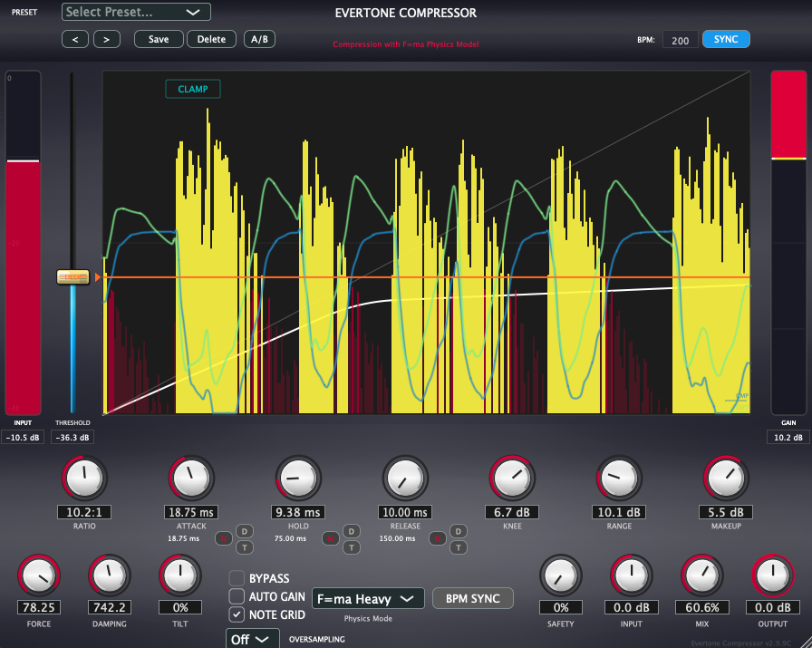Click the Attack knob
Image resolution: width=812 pixels, height=648 pixels.
coord(191,478)
